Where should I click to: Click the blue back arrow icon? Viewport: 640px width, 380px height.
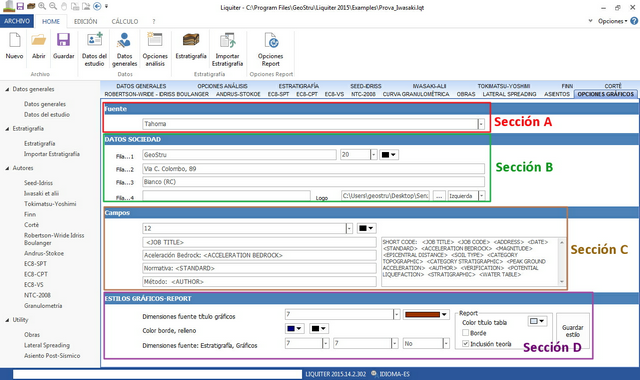[97, 6]
